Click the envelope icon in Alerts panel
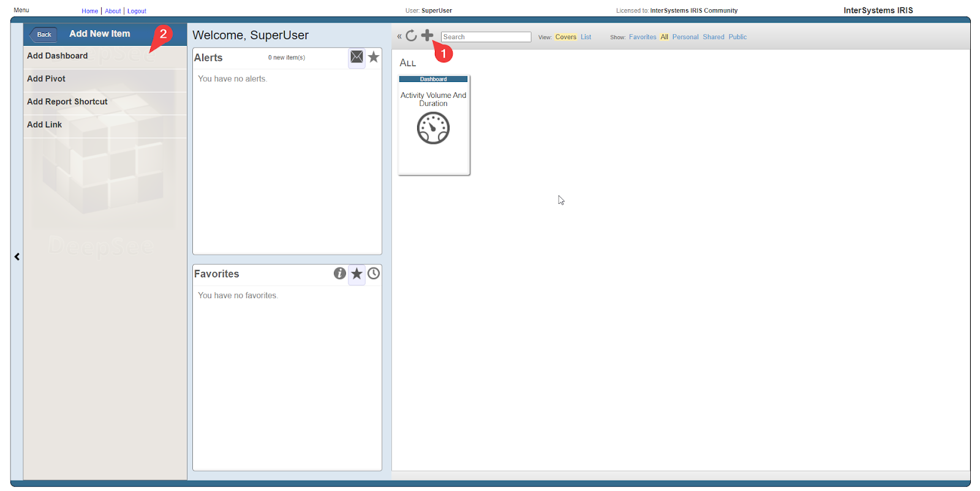The height and width of the screenshot is (491, 980). click(x=356, y=57)
